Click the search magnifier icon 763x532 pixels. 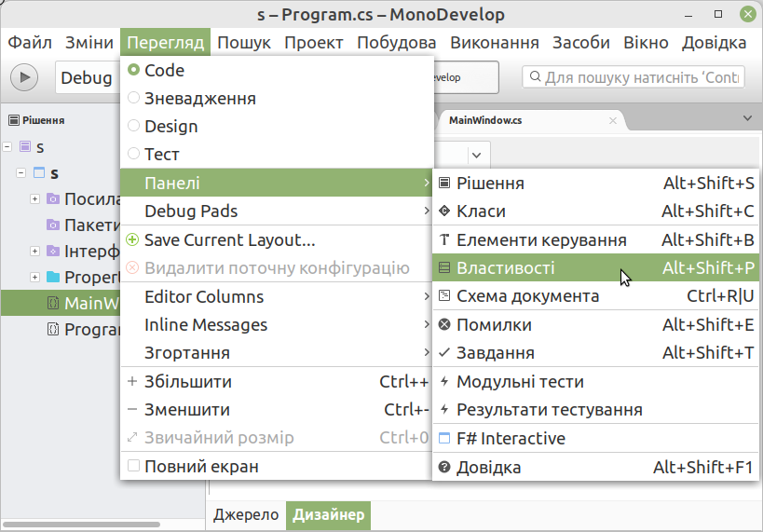tap(536, 77)
